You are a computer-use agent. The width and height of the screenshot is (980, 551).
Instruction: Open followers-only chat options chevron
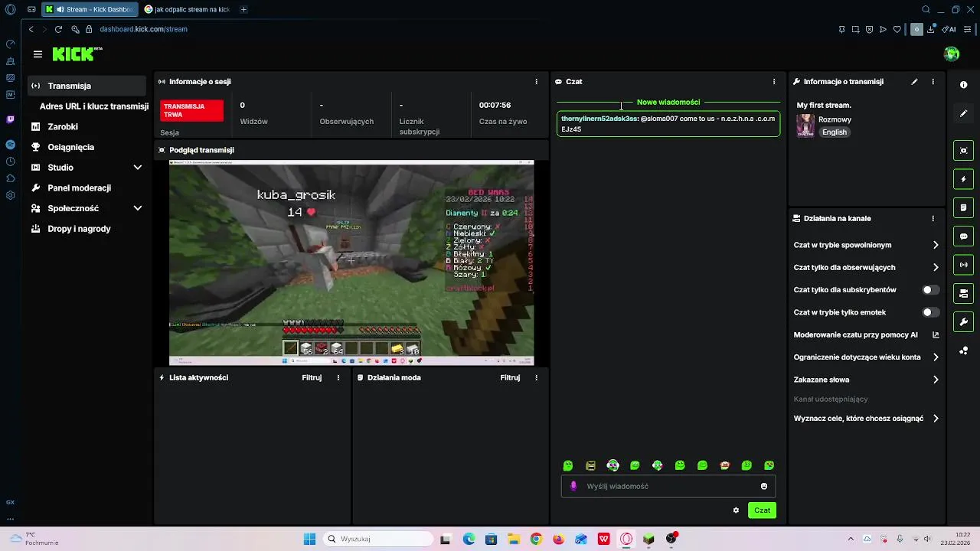pyautogui.click(x=936, y=267)
